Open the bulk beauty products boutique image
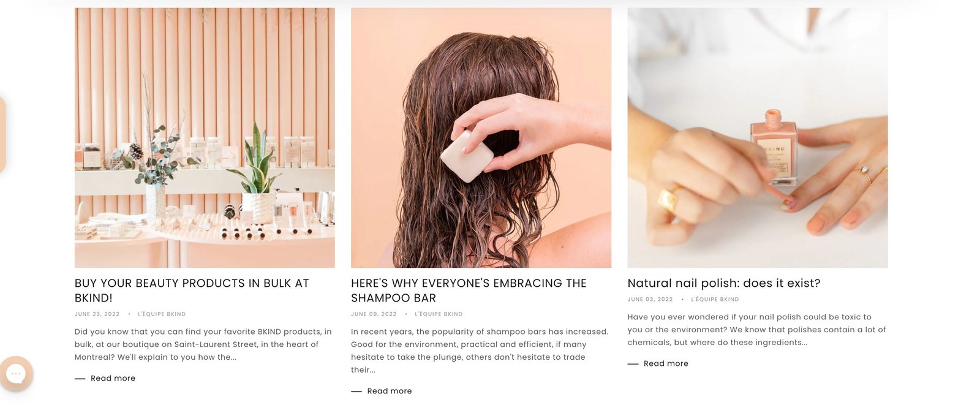 pos(205,137)
